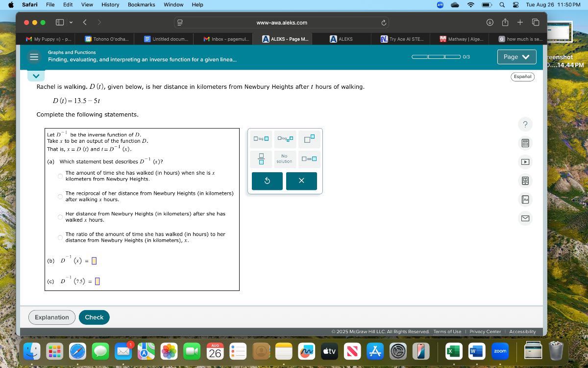Select 'Her distance from Newbury Heights' option
This screenshot has width=588, height=368.
point(60,217)
